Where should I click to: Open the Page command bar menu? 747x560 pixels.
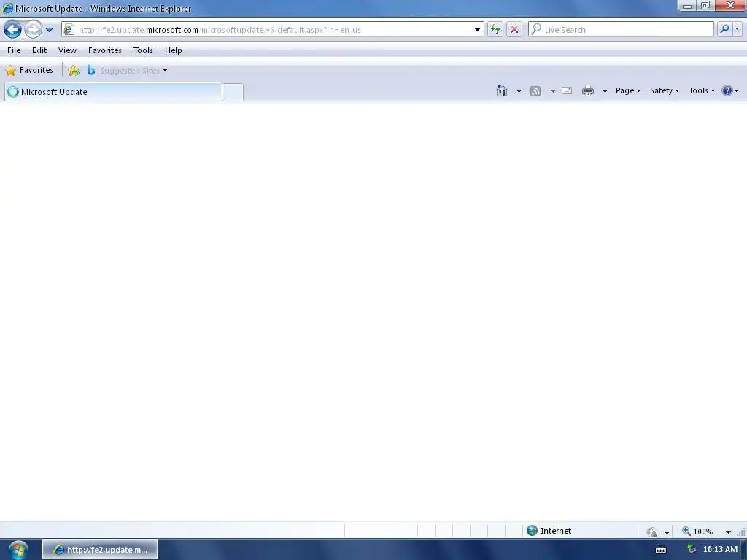[628, 90]
